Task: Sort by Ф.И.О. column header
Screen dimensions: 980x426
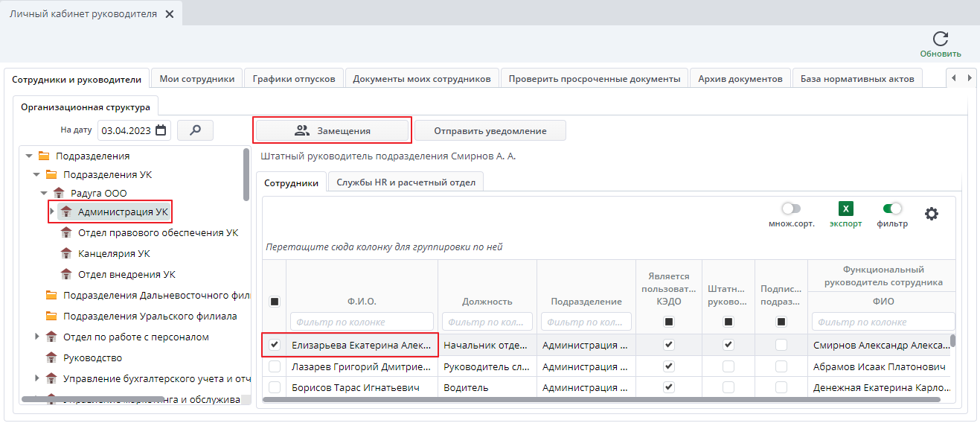Action: click(x=362, y=302)
